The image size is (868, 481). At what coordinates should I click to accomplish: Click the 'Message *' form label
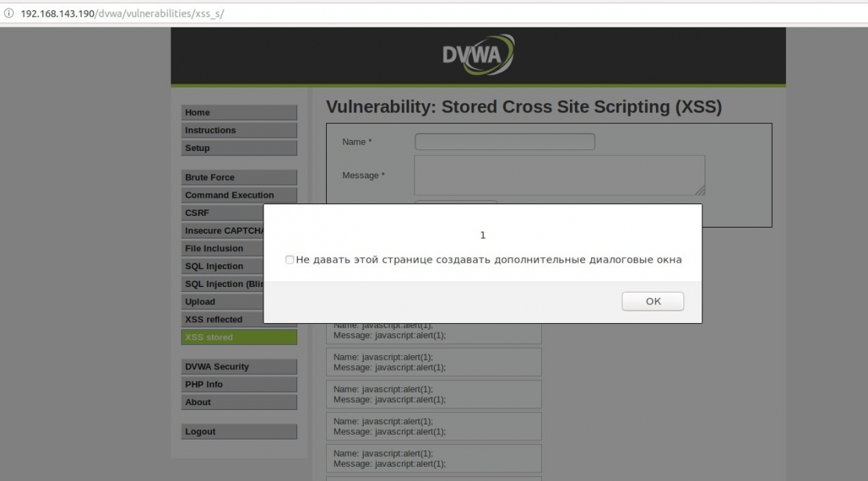(363, 175)
